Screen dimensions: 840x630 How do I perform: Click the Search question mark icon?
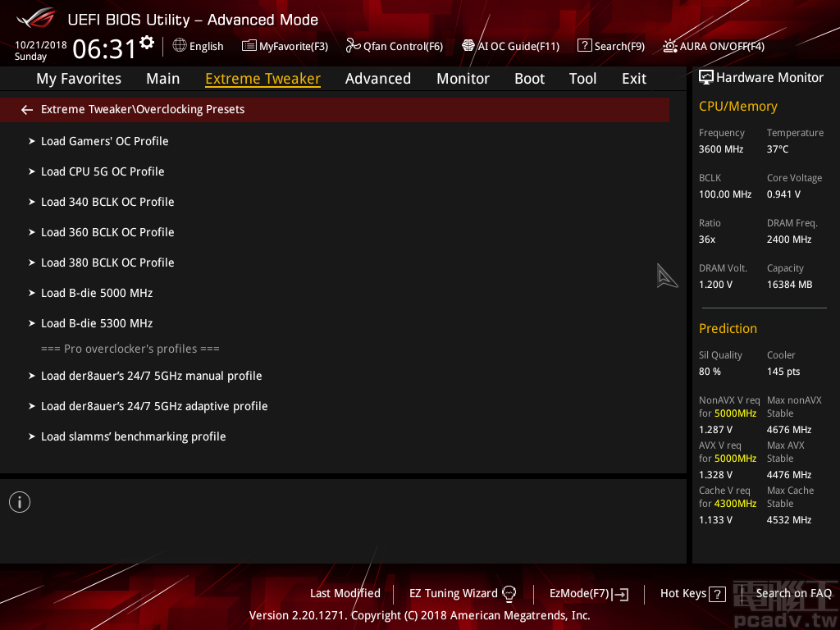584,46
